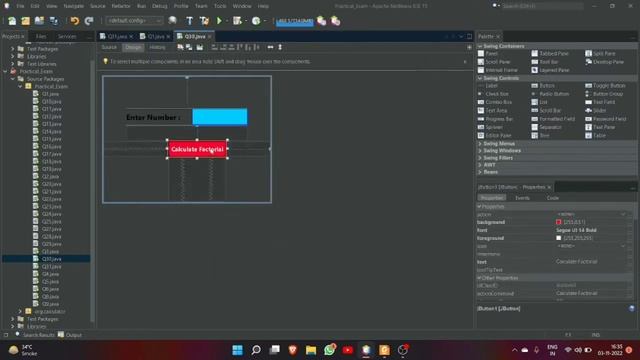
Task: Click the Debug Project toolbar icon
Action: coord(237,21)
